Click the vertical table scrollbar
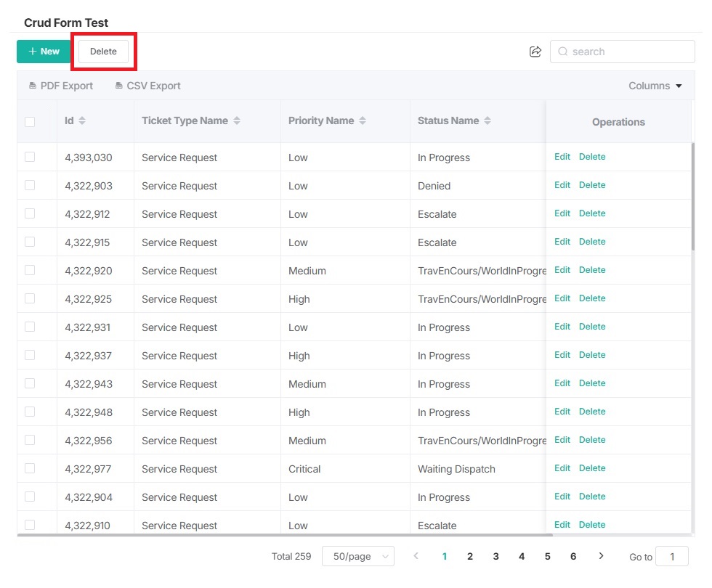 [x=693, y=196]
